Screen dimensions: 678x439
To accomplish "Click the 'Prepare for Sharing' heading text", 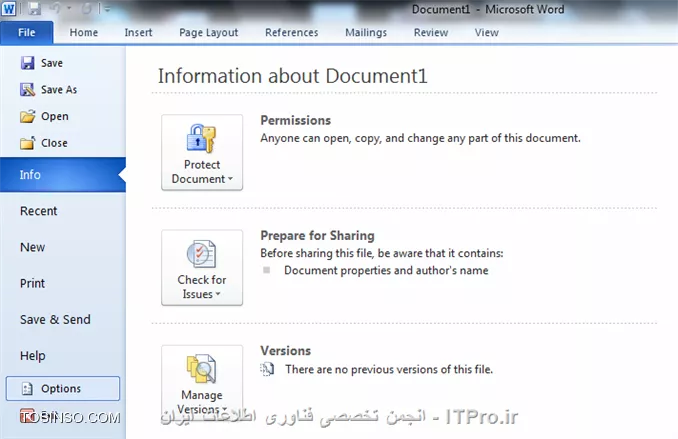I will coord(317,236).
